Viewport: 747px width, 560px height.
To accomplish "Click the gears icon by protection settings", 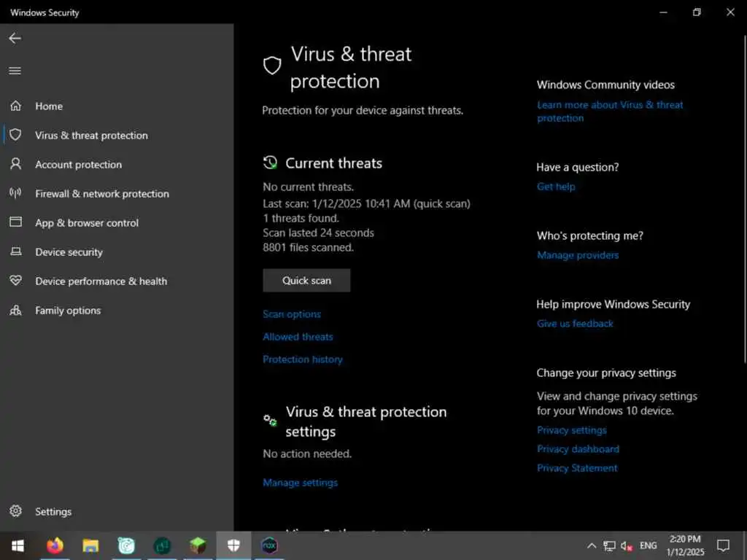I will (x=270, y=420).
